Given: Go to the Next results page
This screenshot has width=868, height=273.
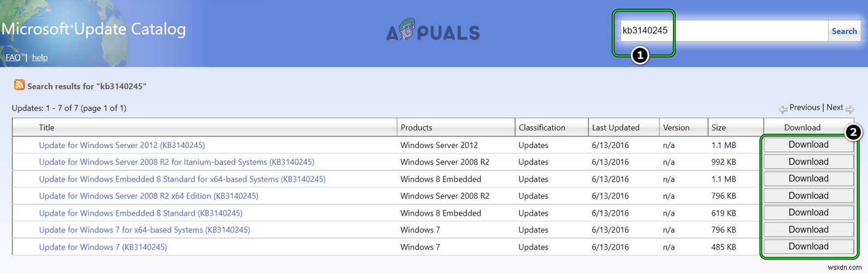Looking at the screenshot, I should (835, 108).
